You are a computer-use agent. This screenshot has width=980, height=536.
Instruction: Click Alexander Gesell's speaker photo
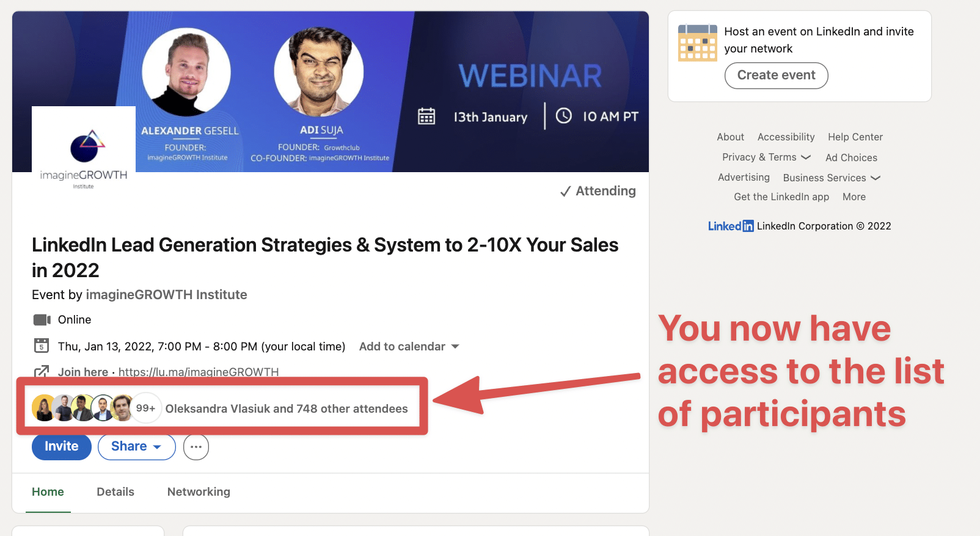[x=186, y=72]
